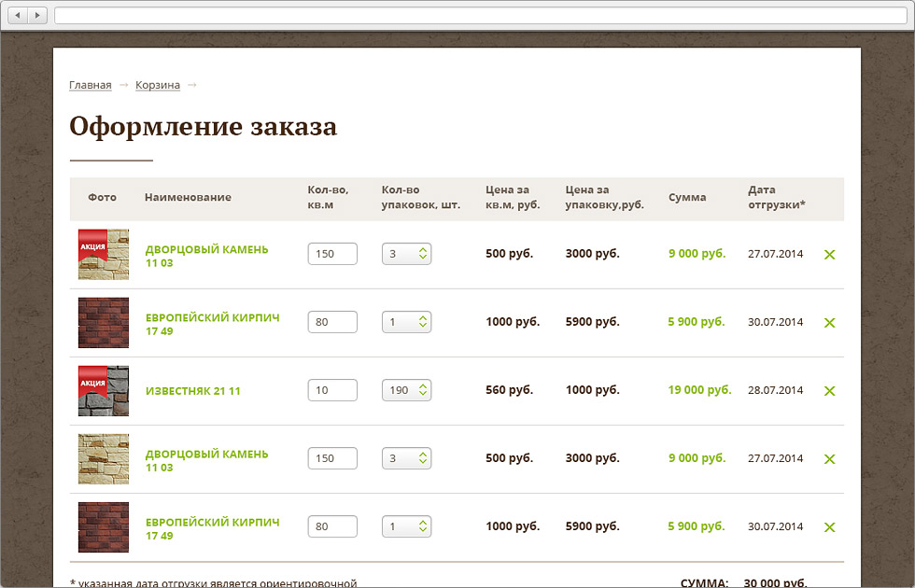Screen dimensions: 915x588
Task: Open the Главная breadcrumb link
Action: point(90,85)
